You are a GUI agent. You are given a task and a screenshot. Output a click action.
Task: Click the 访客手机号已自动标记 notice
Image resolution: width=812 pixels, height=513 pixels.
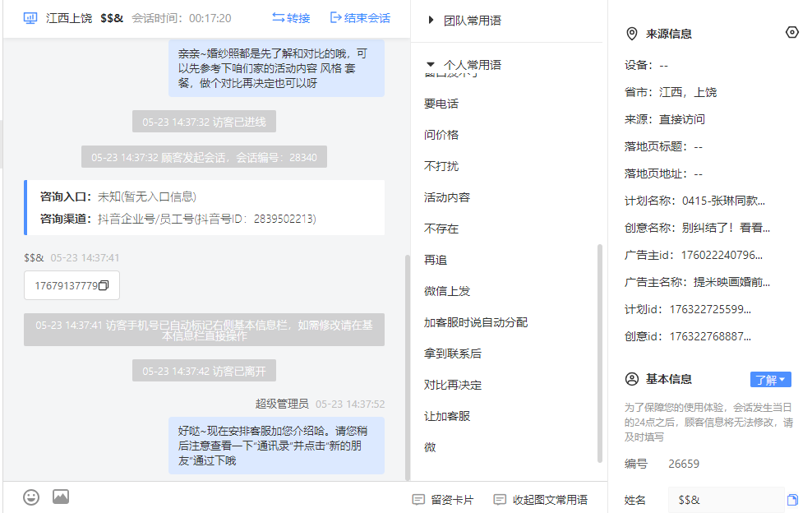(x=204, y=330)
